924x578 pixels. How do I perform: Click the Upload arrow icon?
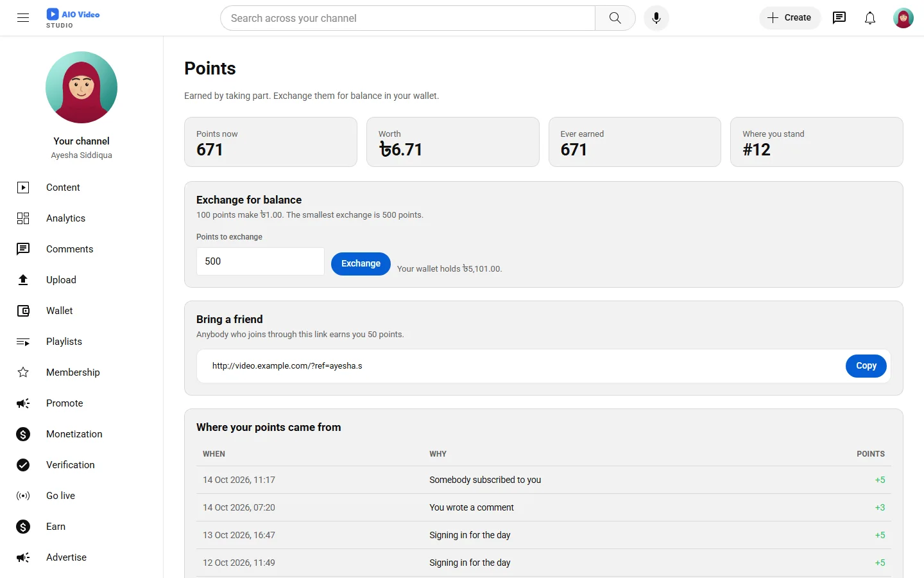point(23,280)
